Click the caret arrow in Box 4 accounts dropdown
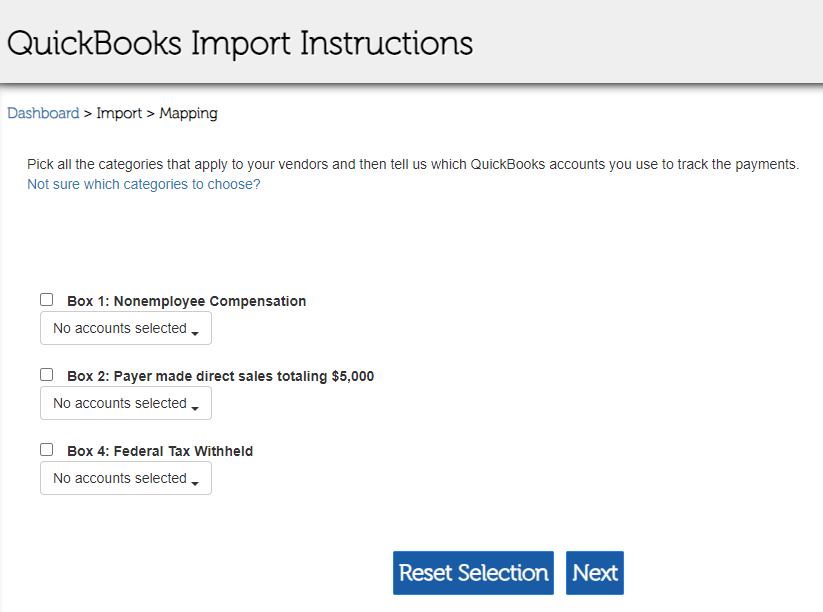The height and width of the screenshot is (612, 823). click(x=195, y=481)
